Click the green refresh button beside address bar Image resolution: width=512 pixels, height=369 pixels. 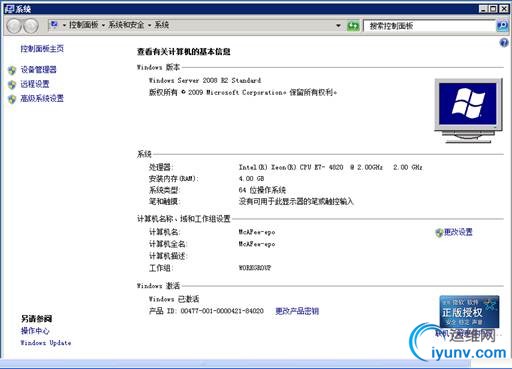tap(353, 26)
